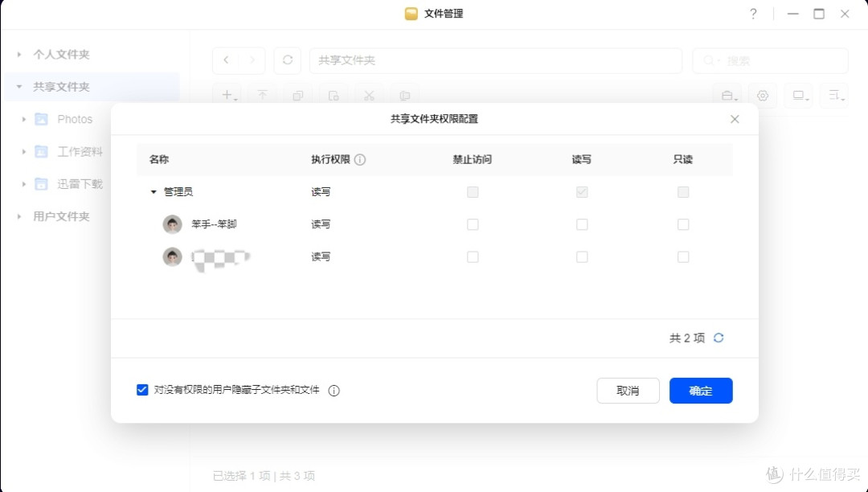This screenshot has height=492, width=868.
Task: Click the 文件管理 app icon in title
Action: (411, 14)
